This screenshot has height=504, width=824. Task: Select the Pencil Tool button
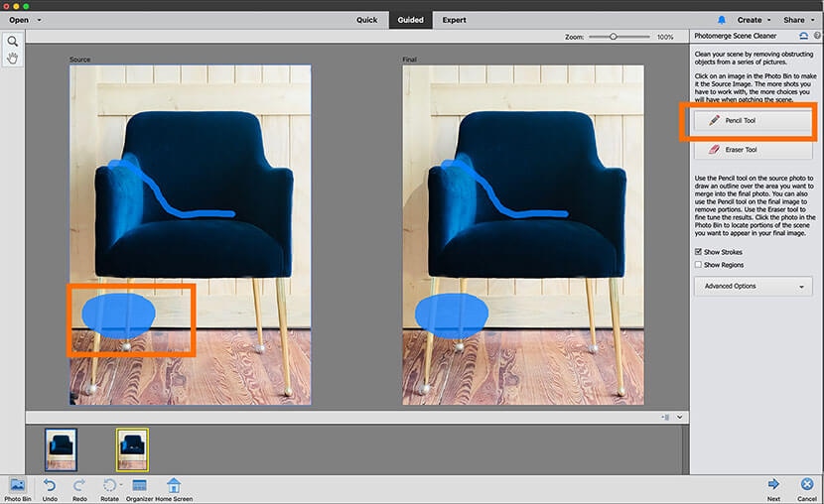pos(753,120)
